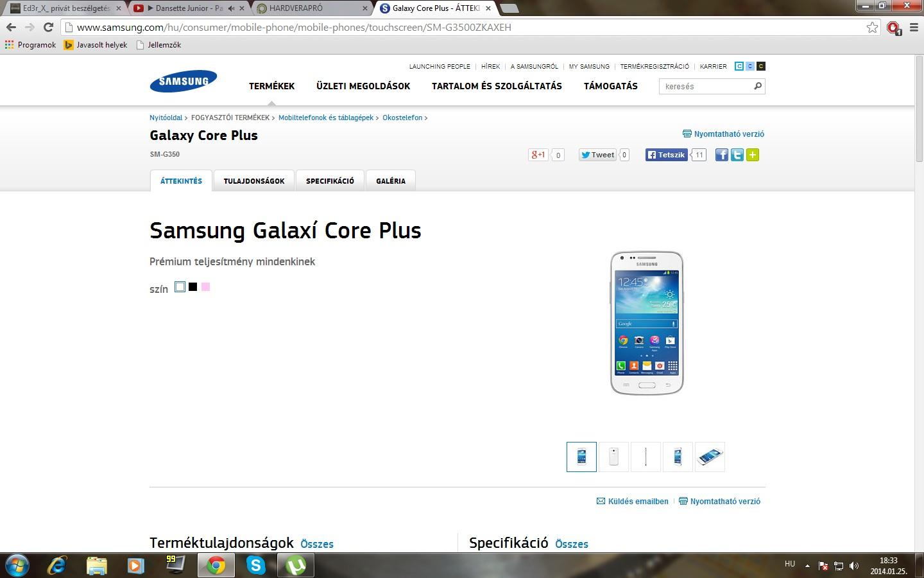Open uTorrent from the taskbar

pos(296,565)
